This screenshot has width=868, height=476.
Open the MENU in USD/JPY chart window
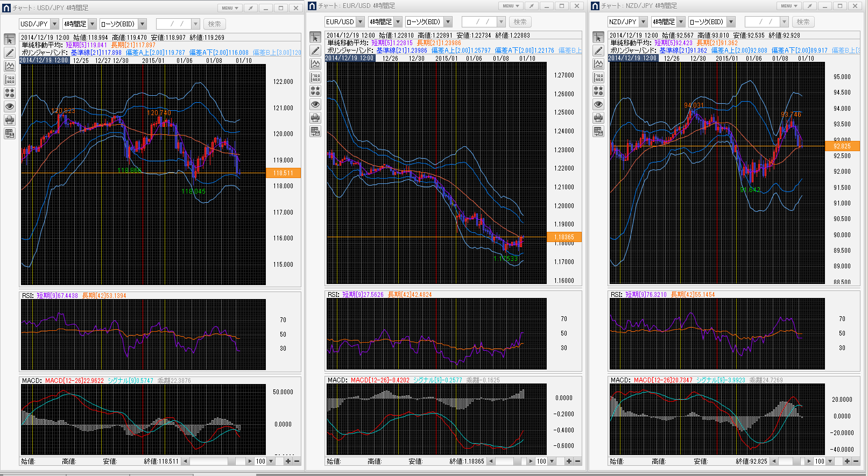tap(230, 8)
